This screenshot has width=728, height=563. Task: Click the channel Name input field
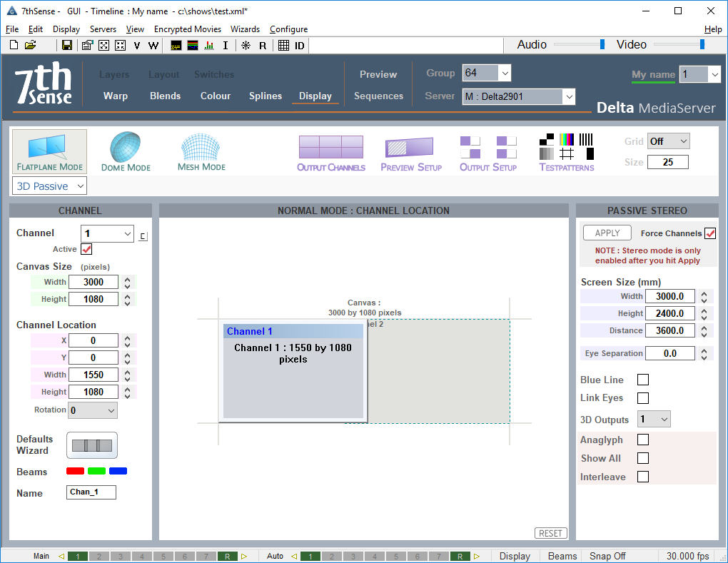[x=91, y=492]
